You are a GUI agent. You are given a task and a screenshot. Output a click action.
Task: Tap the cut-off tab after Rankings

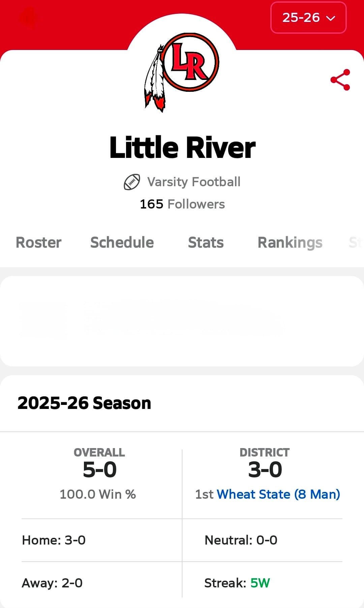356,243
